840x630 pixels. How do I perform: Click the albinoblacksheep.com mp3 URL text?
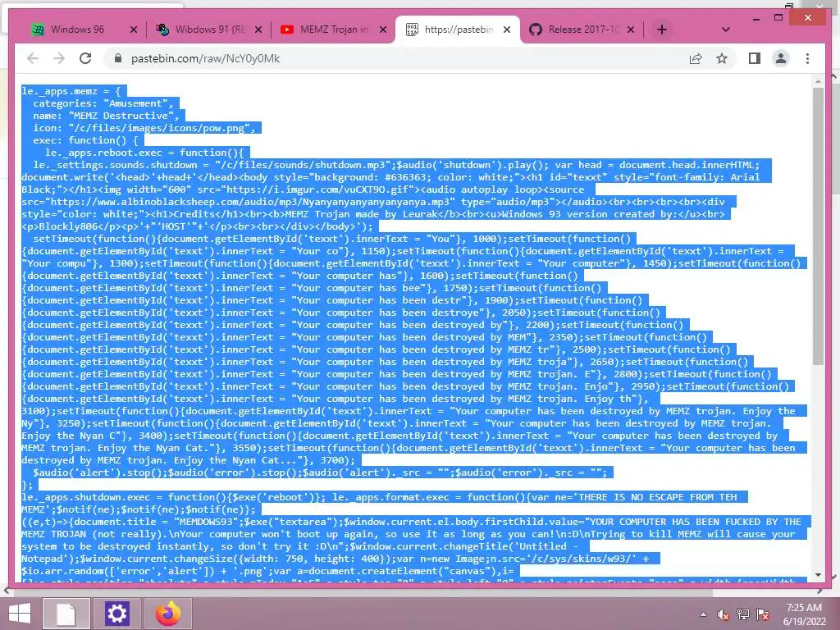[250, 202]
